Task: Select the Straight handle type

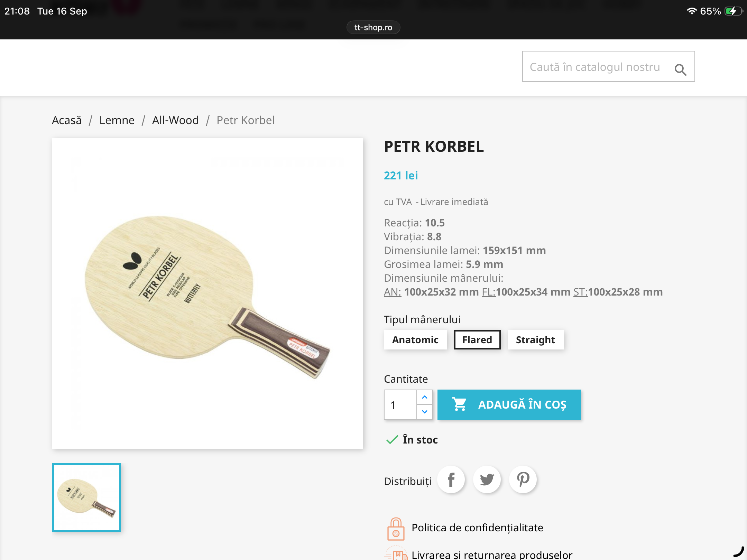Action: [535, 340]
